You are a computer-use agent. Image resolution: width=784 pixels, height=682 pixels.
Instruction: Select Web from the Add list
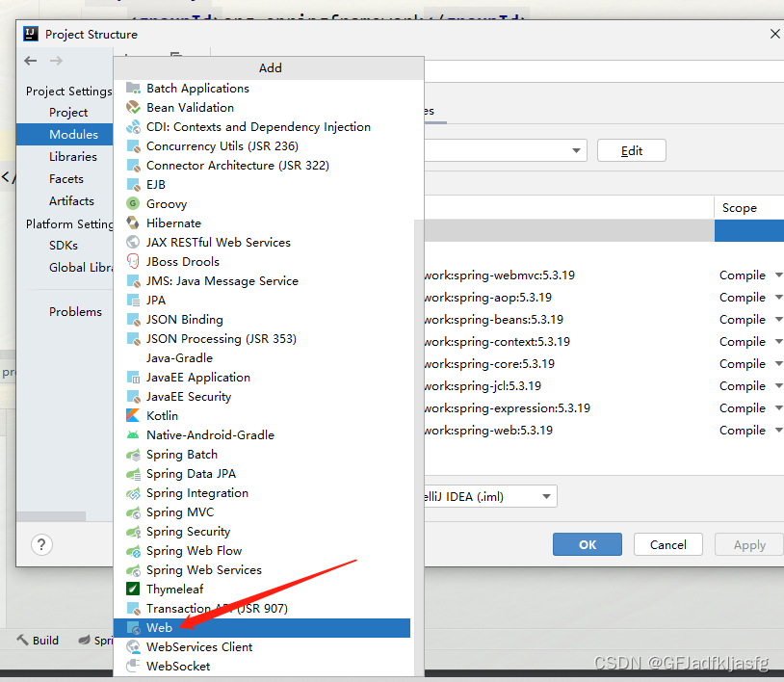click(262, 628)
